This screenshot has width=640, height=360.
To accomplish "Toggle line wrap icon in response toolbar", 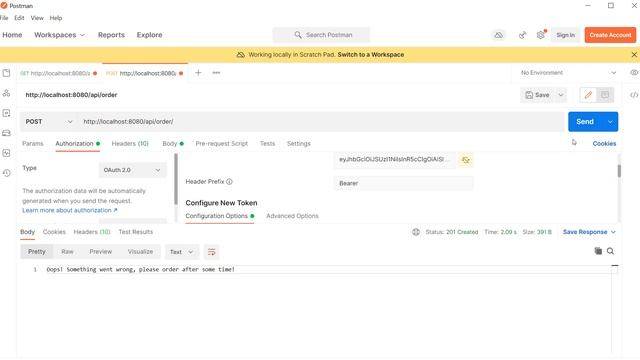I will tap(211, 252).
